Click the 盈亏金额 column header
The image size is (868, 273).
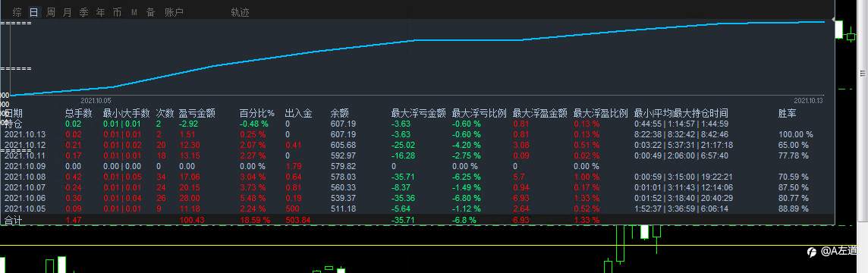197,114
